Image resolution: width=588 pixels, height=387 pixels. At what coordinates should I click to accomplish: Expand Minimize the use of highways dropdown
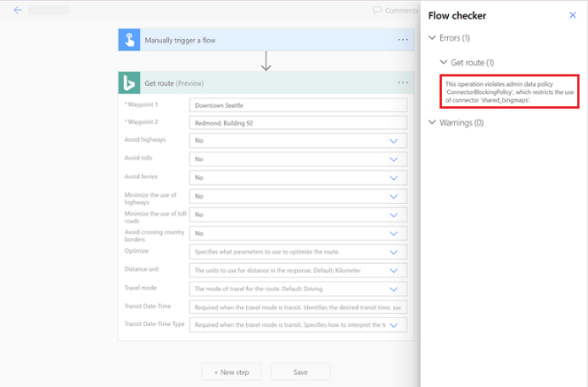tap(298, 196)
